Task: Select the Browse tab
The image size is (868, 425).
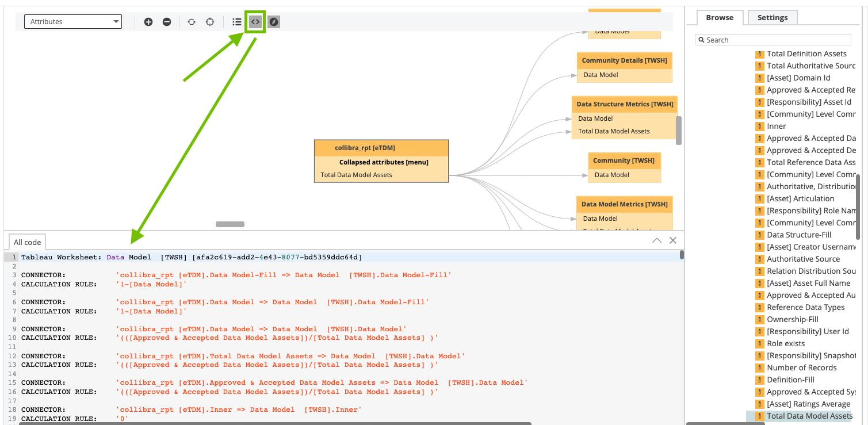Action: pos(720,18)
